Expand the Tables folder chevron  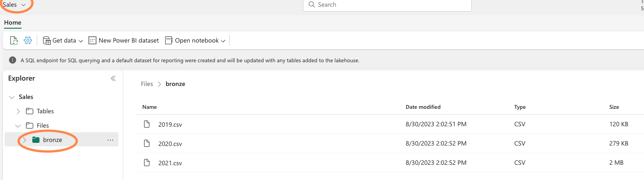pyautogui.click(x=18, y=111)
